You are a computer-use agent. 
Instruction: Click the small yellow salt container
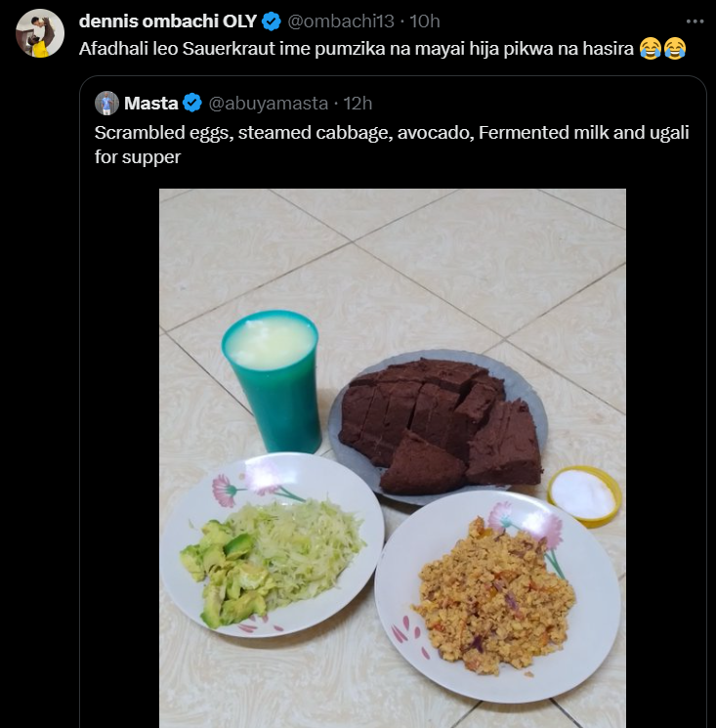(585, 493)
